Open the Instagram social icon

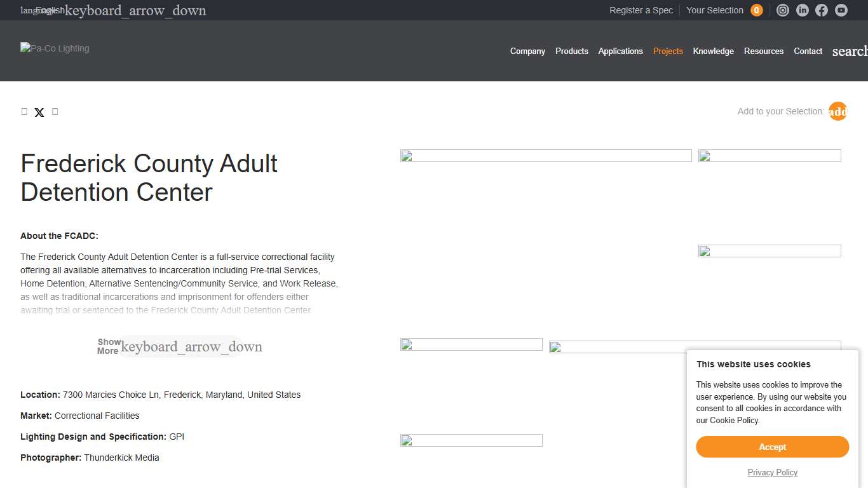(783, 10)
